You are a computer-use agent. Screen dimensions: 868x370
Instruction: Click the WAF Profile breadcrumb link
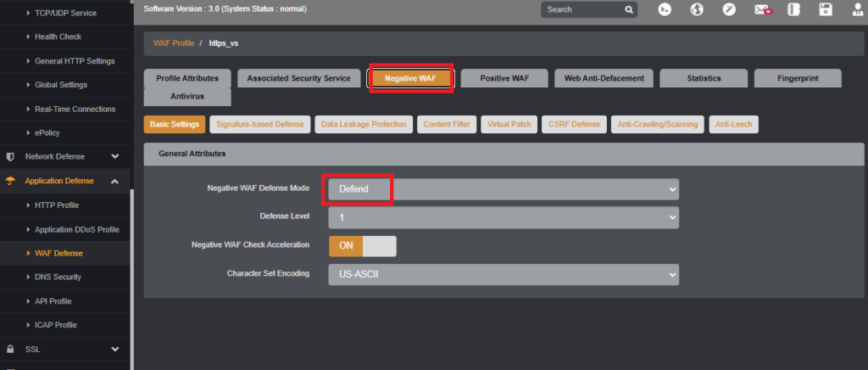click(x=174, y=42)
